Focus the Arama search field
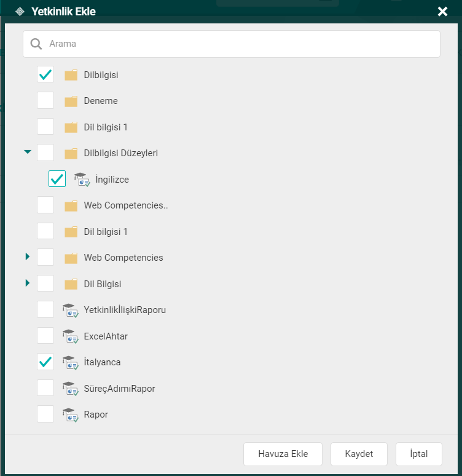462x476 pixels. [x=240, y=44]
